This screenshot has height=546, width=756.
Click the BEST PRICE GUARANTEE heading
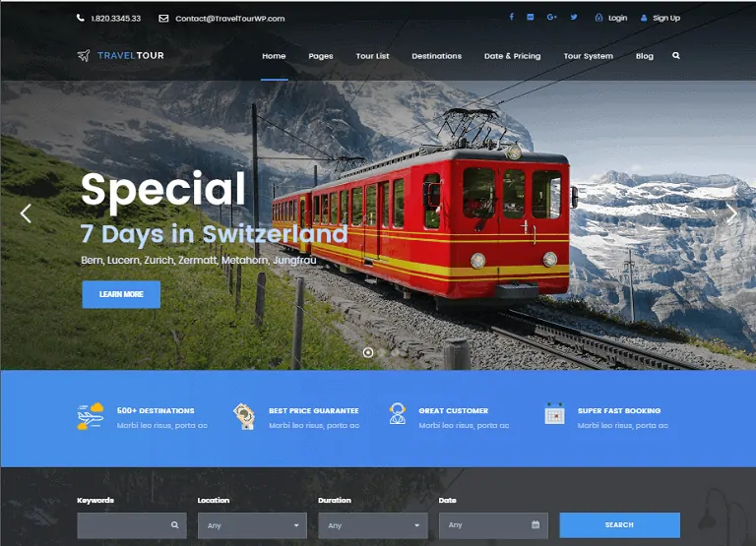(x=314, y=410)
